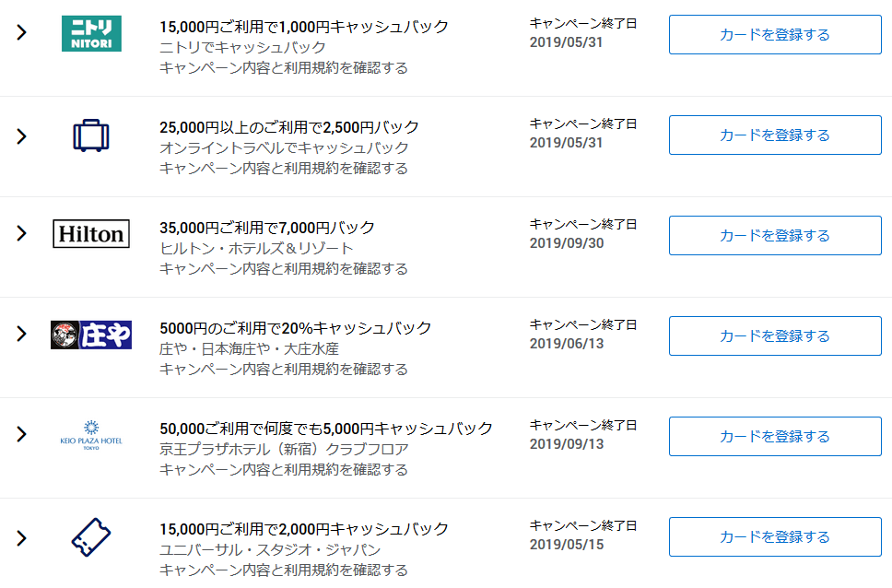
Task: Expand the Shoya 20% cashback chevron
Action: (22, 334)
